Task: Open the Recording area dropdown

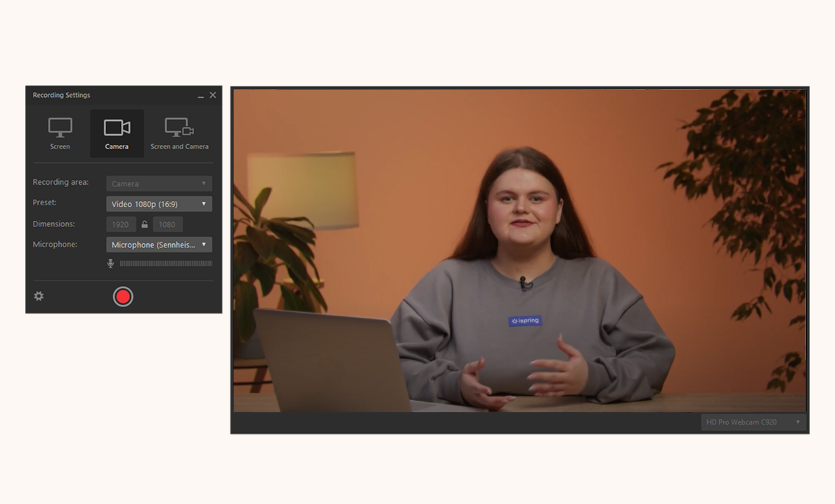Action: point(159,183)
